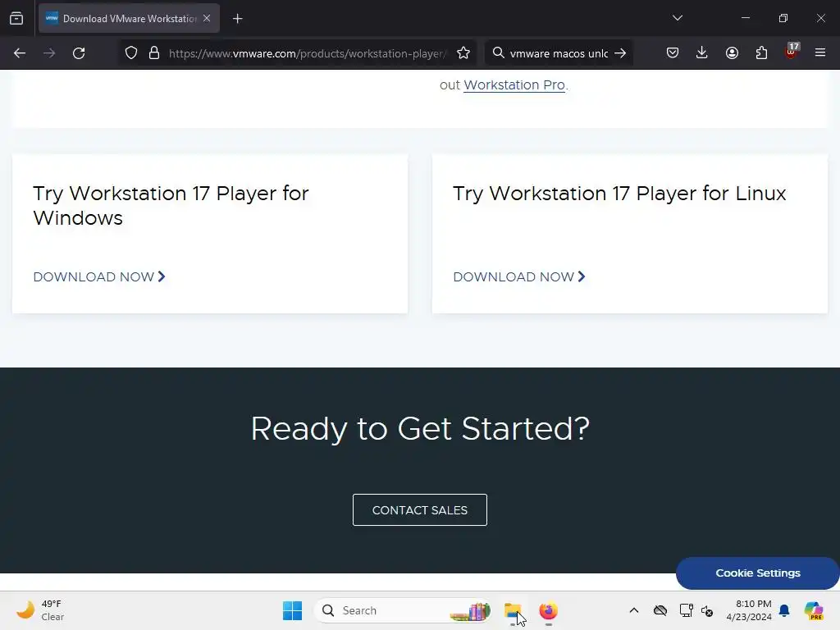The height and width of the screenshot is (630, 840).
Task: Open the extensions puzzle icon
Action: point(761,53)
